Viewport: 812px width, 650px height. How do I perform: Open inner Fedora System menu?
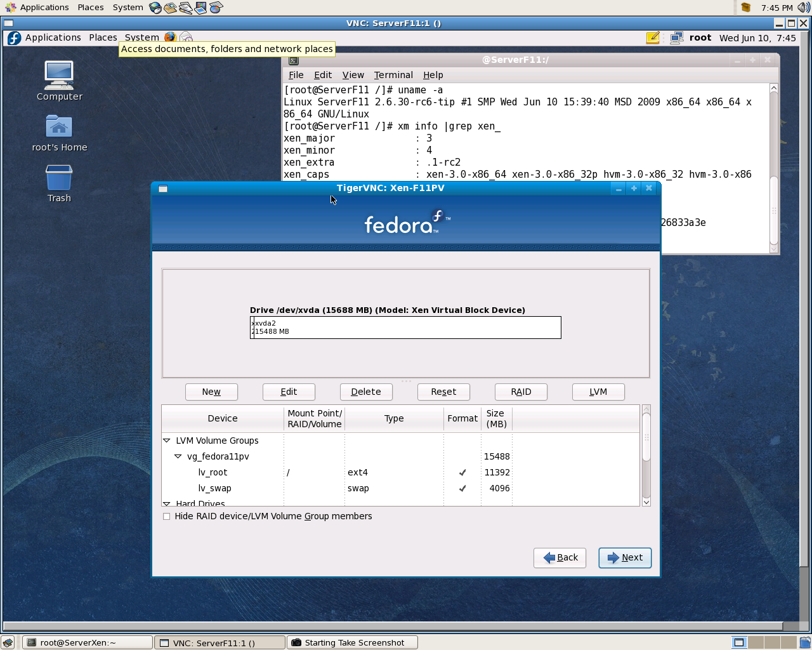coord(142,38)
